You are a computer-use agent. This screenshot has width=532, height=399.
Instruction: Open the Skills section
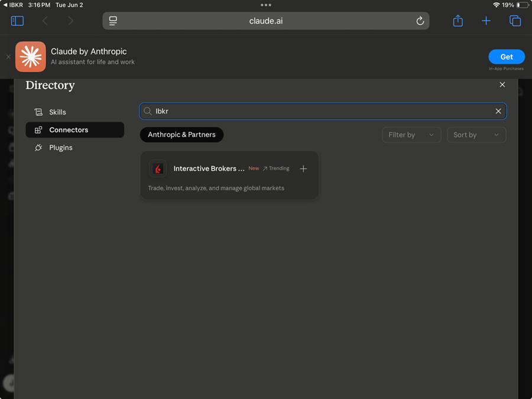pyautogui.click(x=75, y=112)
